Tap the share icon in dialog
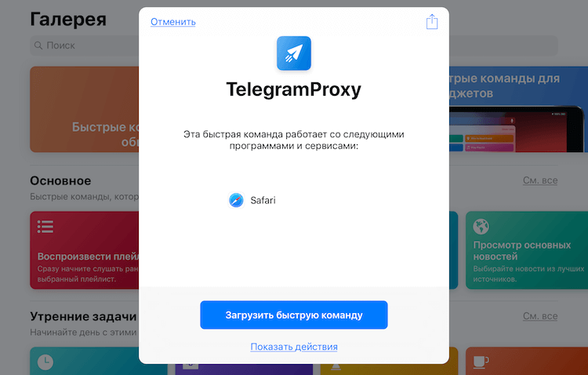The width and height of the screenshot is (588, 375). click(432, 22)
